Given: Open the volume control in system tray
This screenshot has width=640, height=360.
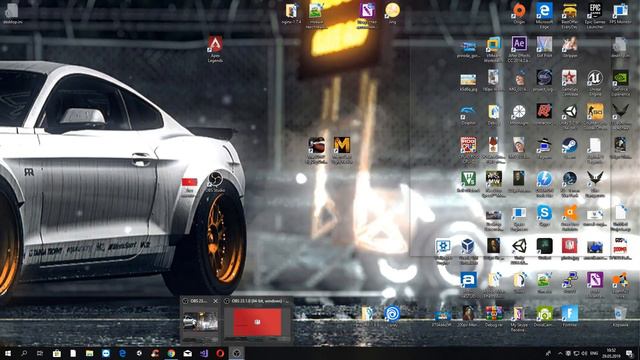Looking at the screenshot, I should click(x=584, y=353).
